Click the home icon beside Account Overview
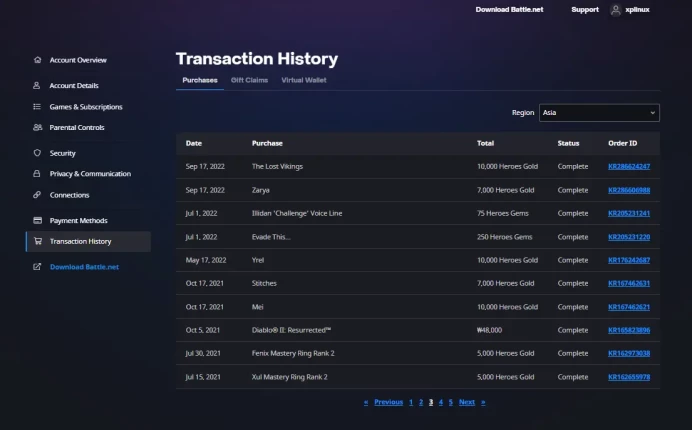Screen dimensions: 692x430 click(x=38, y=60)
